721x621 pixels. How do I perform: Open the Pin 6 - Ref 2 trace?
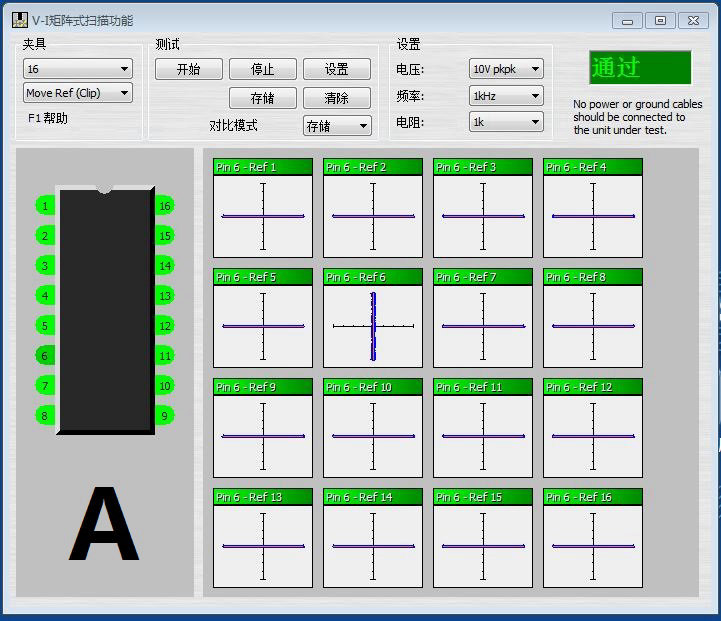click(373, 208)
